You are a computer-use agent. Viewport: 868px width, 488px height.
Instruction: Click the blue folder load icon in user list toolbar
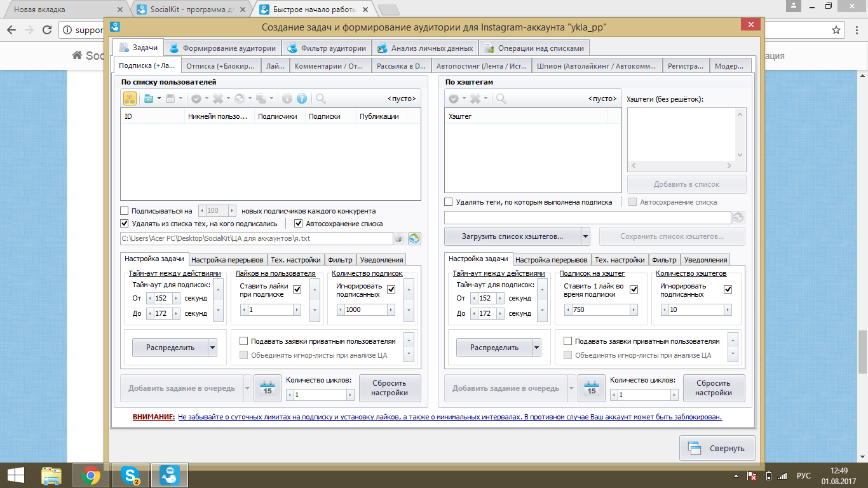[148, 98]
